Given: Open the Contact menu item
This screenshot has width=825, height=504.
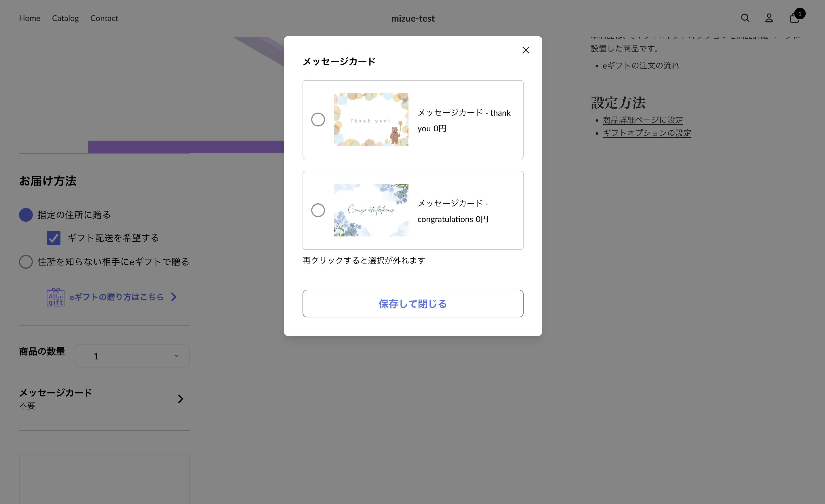Looking at the screenshot, I should pos(104,18).
